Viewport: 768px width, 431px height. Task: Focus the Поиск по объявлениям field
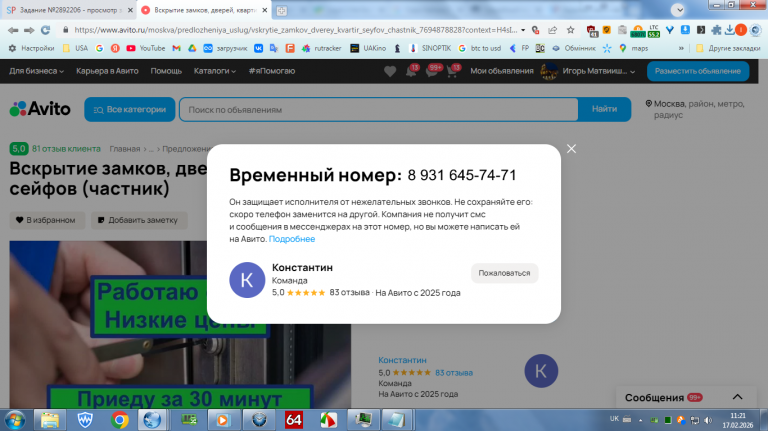click(x=378, y=110)
